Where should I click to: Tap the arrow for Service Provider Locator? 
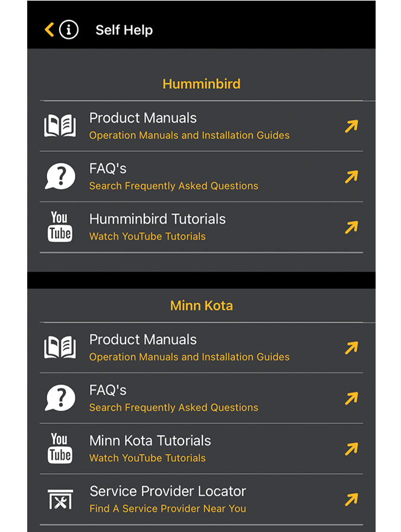[x=351, y=499]
